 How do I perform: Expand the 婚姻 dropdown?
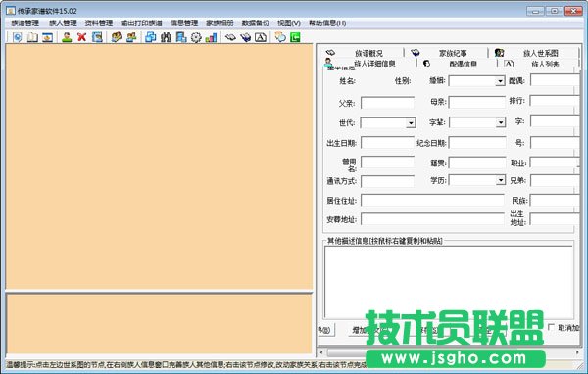click(500, 81)
